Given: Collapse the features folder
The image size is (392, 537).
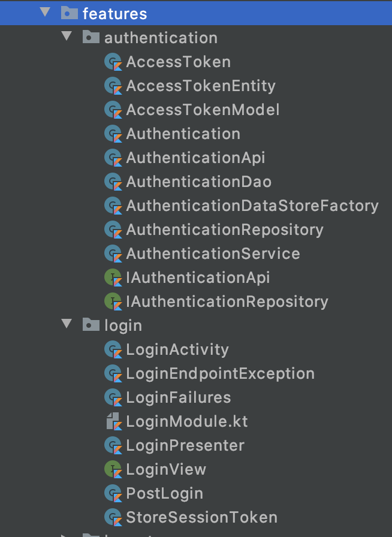Looking at the screenshot, I should 45,12.
